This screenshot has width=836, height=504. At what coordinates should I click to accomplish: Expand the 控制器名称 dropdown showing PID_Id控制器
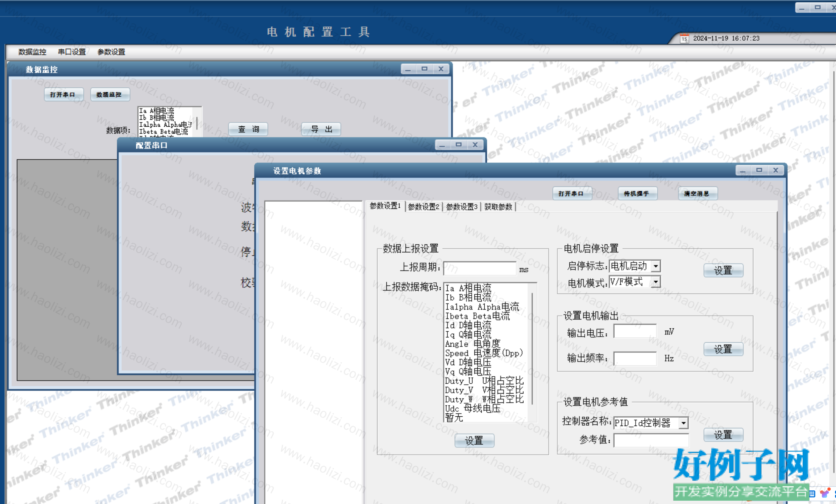[683, 423]
